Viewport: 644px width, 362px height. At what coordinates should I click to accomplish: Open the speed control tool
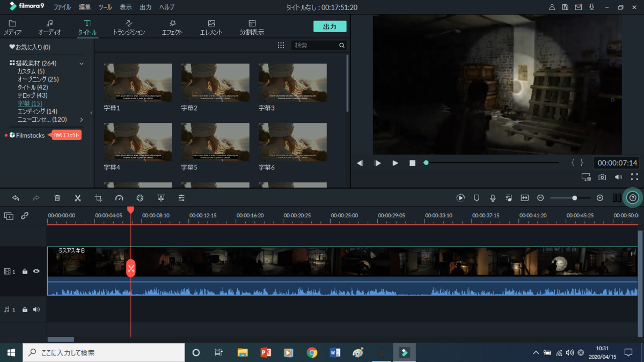[x=119, y=198]
